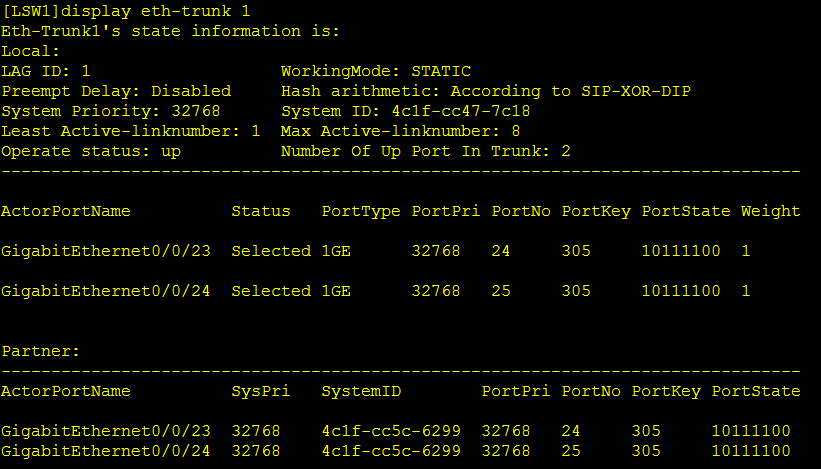Screen dimensions: 821x469
Task: Click the "WorkingMode: STATIC" text
Action: click(375, 71)
